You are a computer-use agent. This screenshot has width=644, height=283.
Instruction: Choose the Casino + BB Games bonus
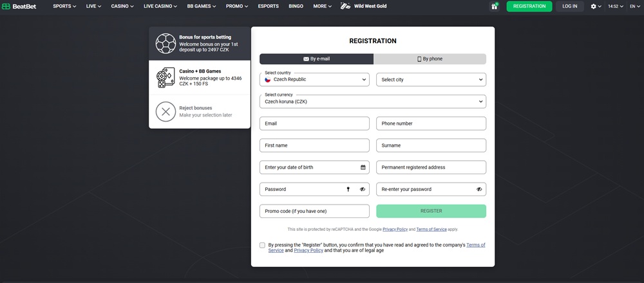[166, 78]
